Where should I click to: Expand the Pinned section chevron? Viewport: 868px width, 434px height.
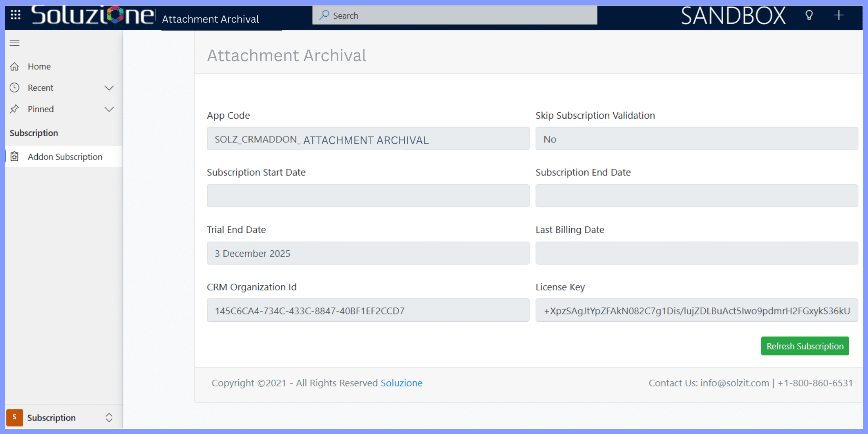pos(109,109)
